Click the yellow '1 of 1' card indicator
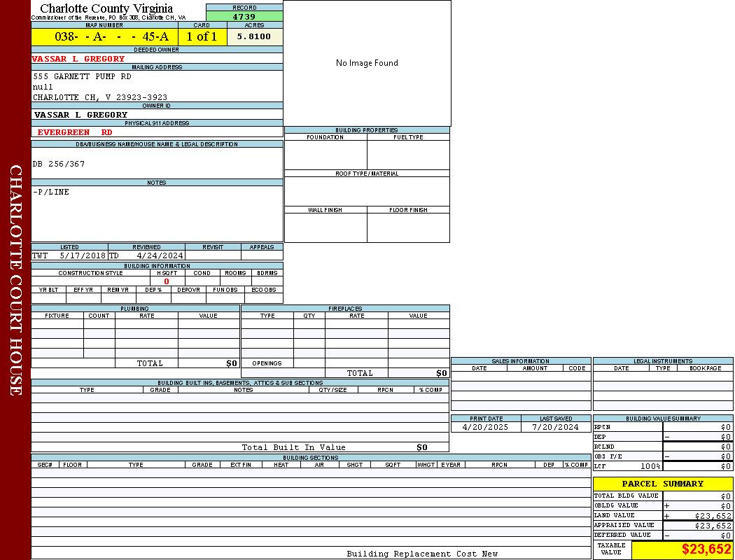The height and width of the screenshot is (560, 735). 202,37
